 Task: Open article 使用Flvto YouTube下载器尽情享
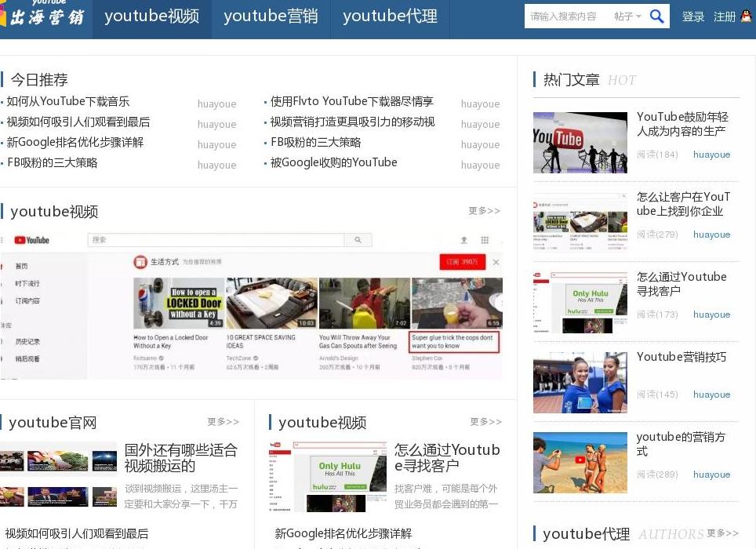click(352, 101)
